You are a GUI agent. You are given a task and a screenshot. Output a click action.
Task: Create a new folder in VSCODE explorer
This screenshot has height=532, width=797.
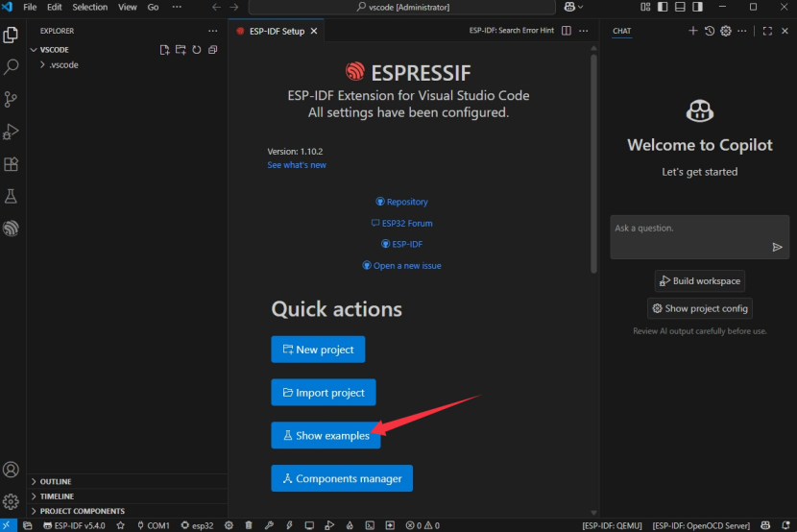181,50
